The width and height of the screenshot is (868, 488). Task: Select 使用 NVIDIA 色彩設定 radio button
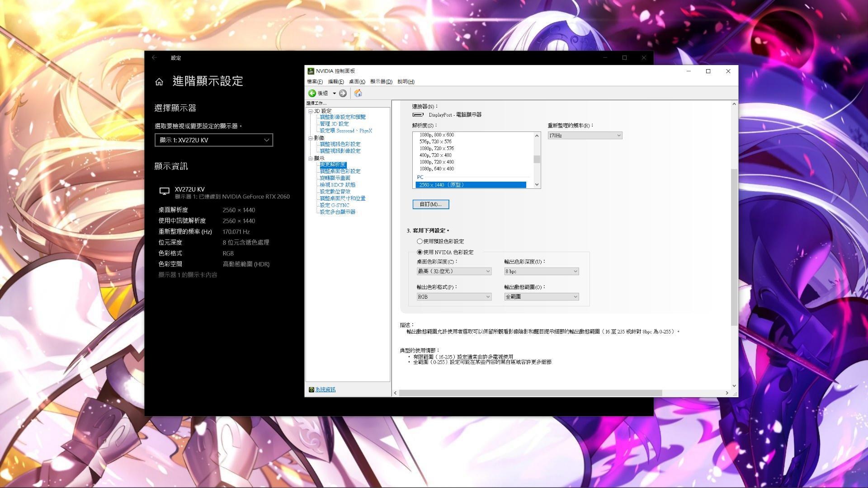pyautogui.click(x=420, y=252)
